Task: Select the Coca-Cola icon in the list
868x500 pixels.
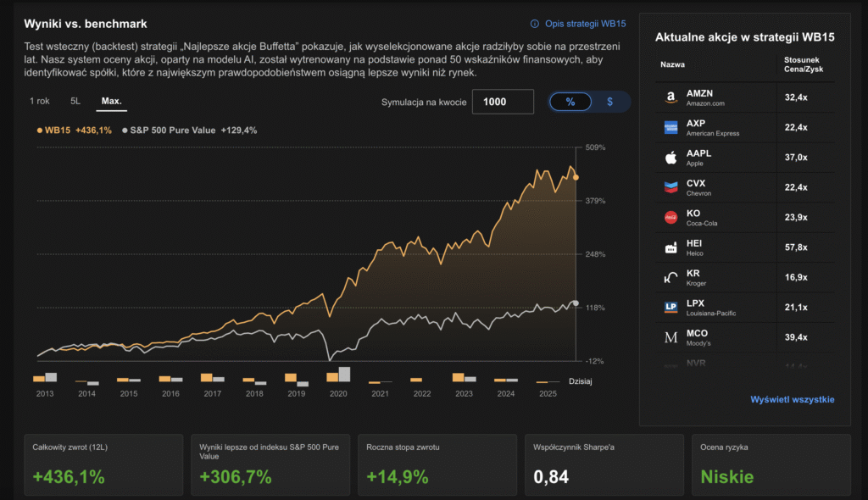Action: [670, 217]
